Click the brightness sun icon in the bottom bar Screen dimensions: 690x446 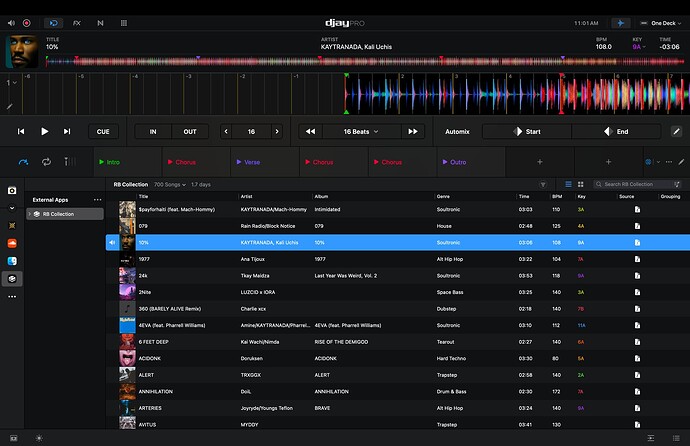tap(39, 438)
